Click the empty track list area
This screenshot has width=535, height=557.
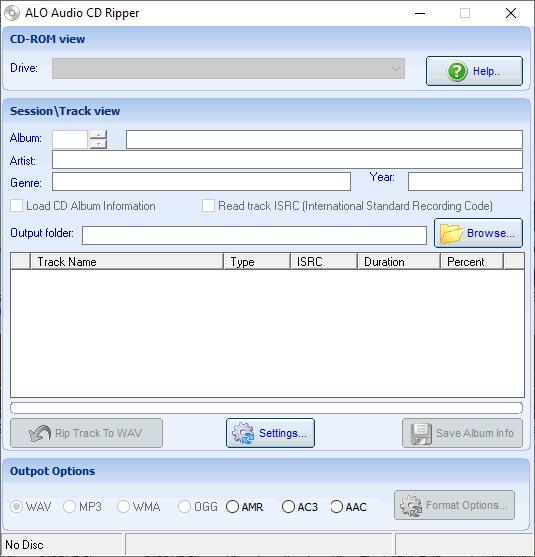[268, 334]
